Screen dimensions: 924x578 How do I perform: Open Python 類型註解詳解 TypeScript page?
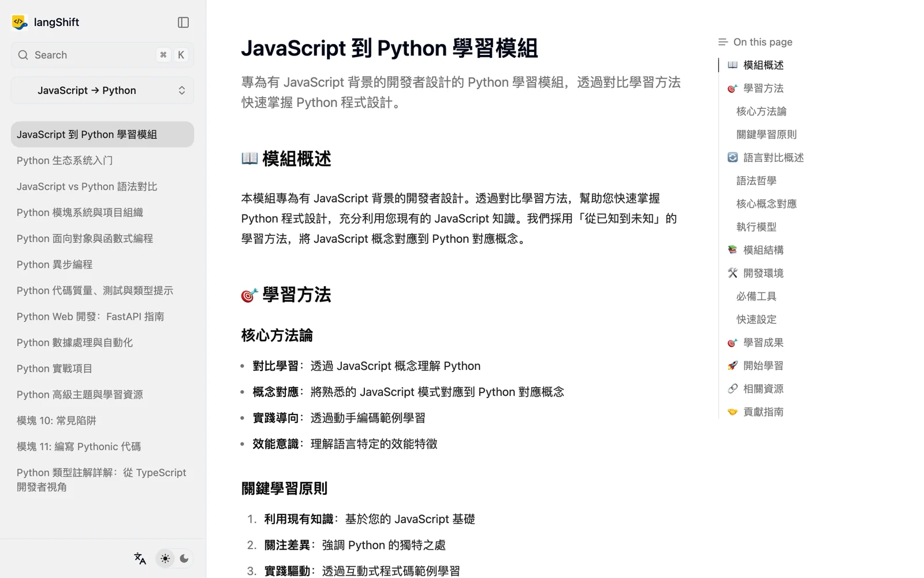pos(102,480)
